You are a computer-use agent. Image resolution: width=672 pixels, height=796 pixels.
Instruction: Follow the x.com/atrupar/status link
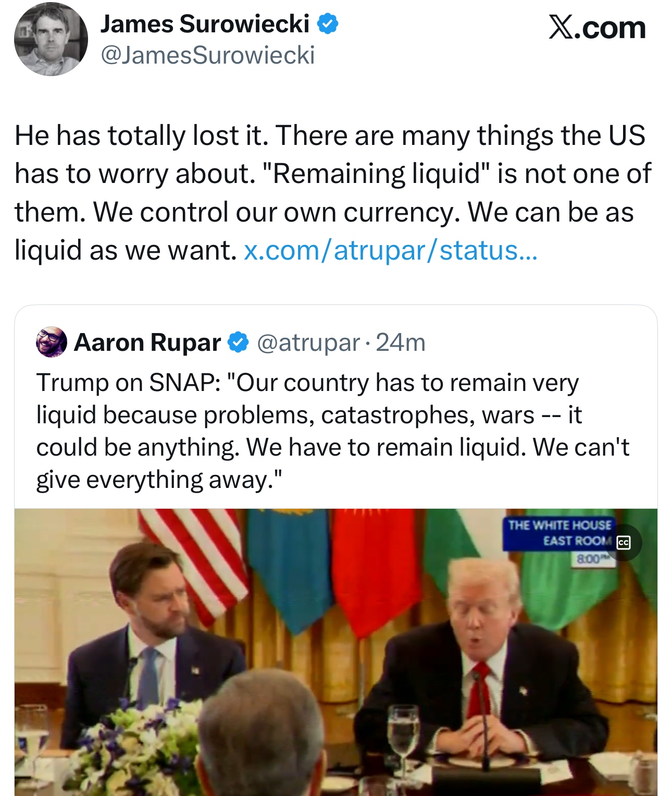[x=390, y=250]
